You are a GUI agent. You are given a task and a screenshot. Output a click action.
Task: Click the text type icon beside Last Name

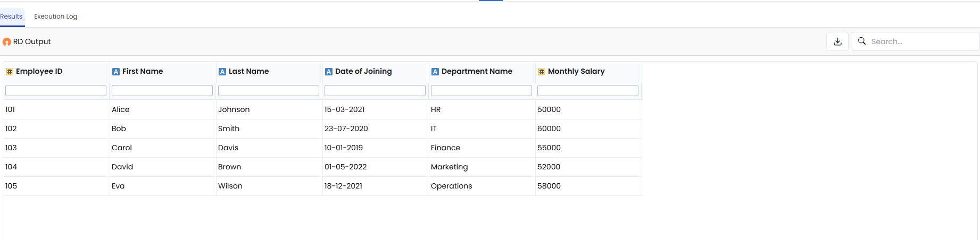222,72
